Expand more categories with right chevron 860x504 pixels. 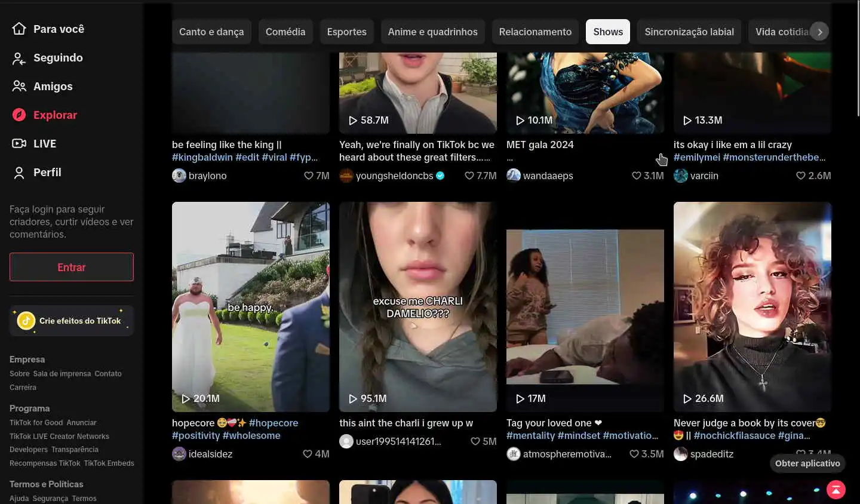click(x=820, y=32)
